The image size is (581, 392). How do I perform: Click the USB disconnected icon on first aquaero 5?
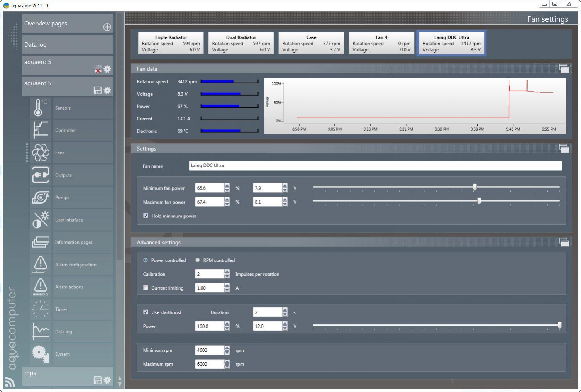pyautogui.click(x=98, y=69)
